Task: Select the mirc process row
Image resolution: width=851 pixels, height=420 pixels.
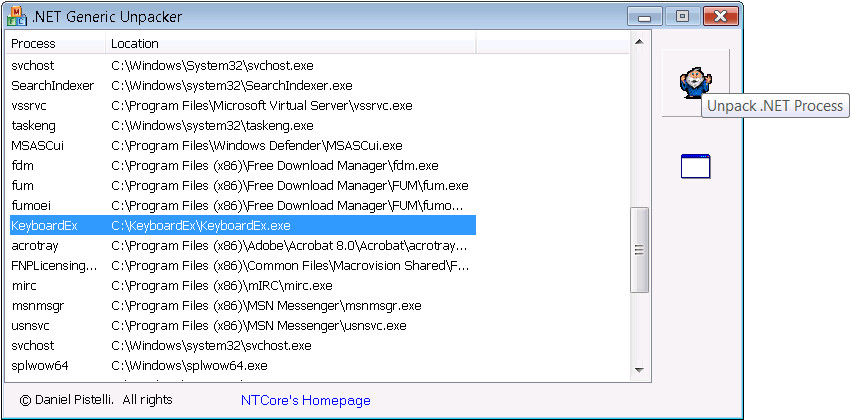Action: click(243, 285)
